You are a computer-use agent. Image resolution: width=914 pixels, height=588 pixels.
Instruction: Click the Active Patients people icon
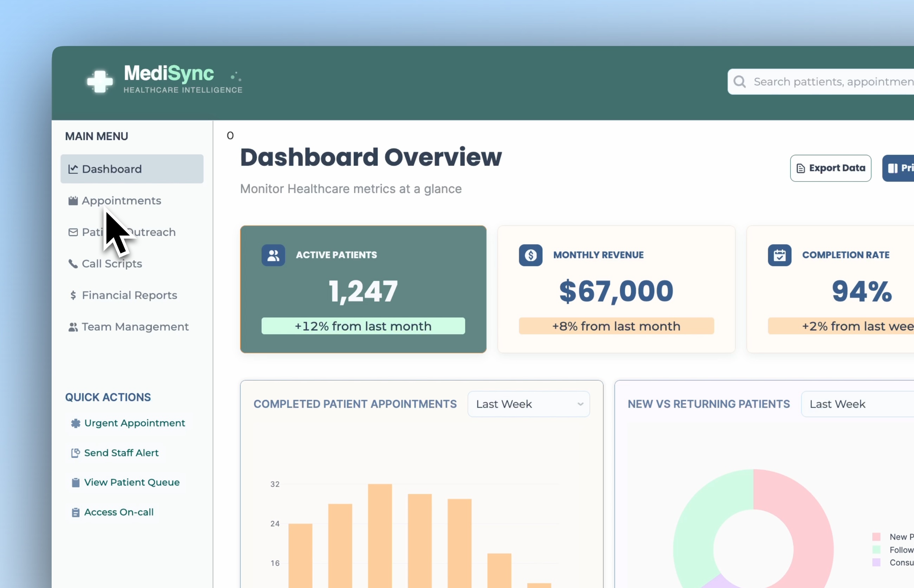click(274, 255)
